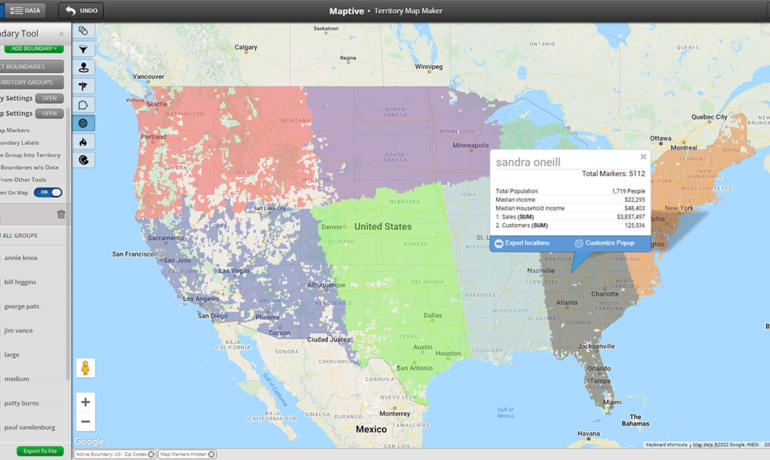Open the second Settings OPEN button

click(50, 113)
